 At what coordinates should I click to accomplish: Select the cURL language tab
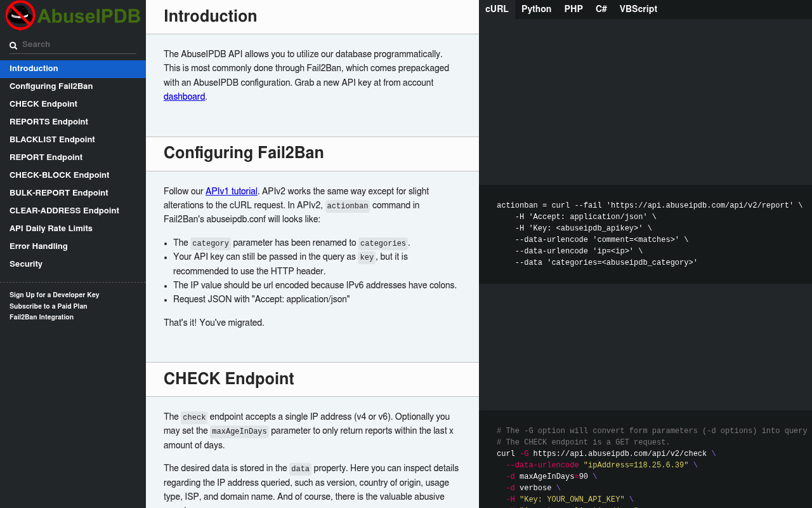(x=497, y=9)
